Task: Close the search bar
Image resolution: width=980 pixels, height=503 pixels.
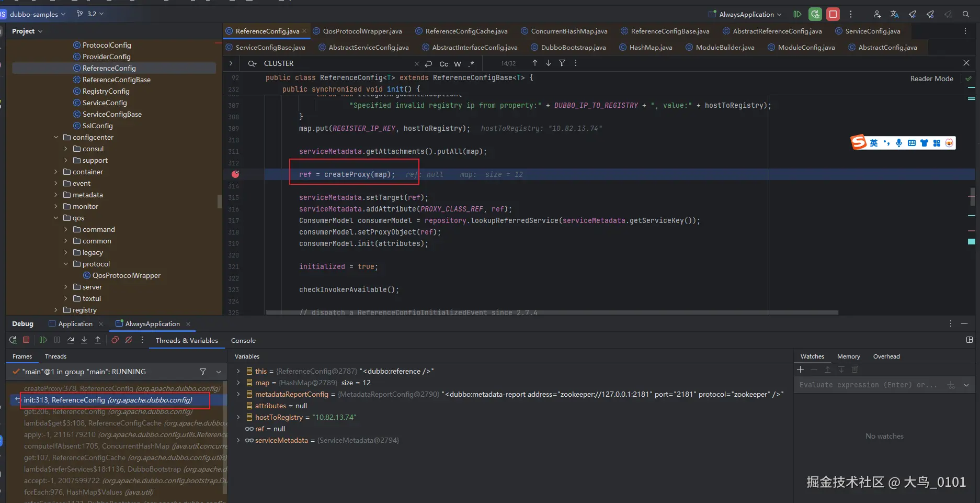Action: (x=966, y=63)
